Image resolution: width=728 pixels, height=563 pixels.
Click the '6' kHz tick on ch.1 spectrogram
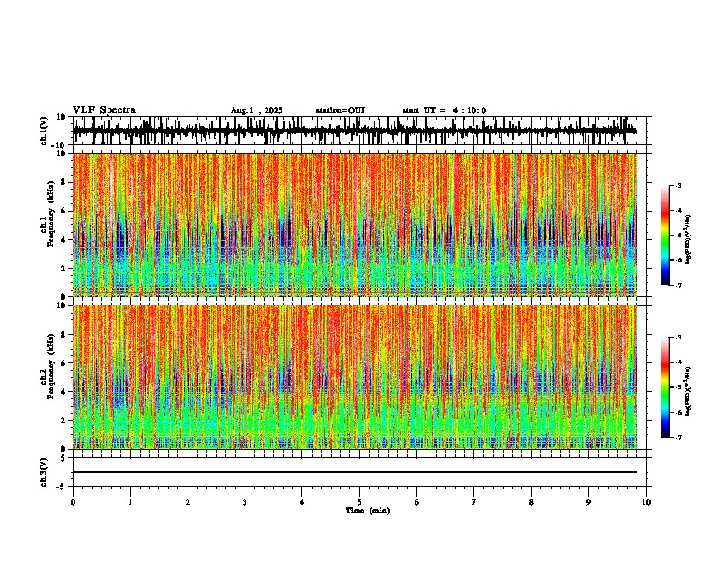63,211
